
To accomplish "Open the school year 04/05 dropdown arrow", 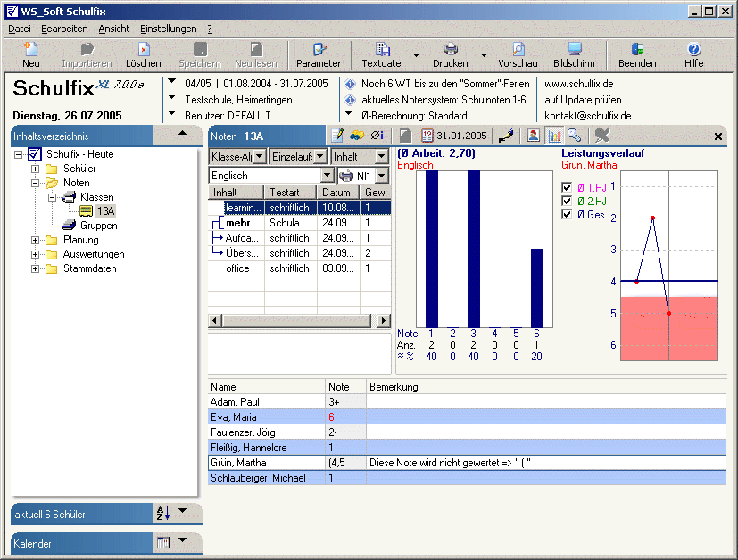I will coord(172,81).
